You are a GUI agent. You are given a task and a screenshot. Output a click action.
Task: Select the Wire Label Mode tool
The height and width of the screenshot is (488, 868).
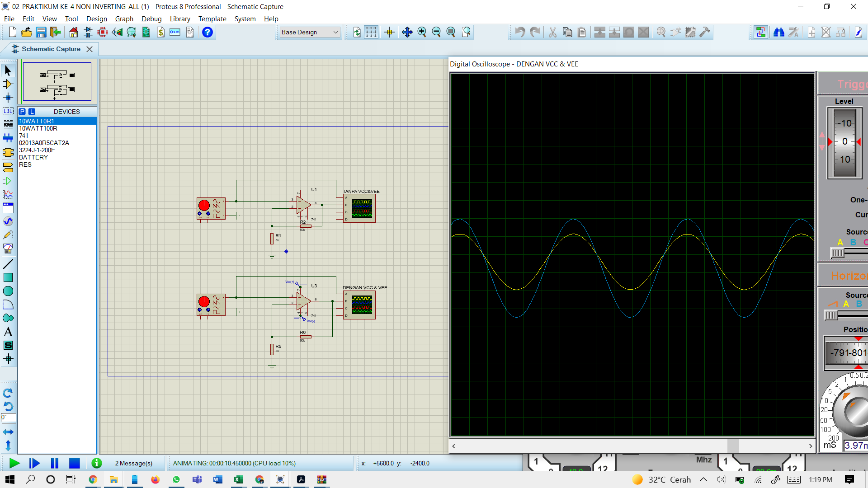pos(8,111)
